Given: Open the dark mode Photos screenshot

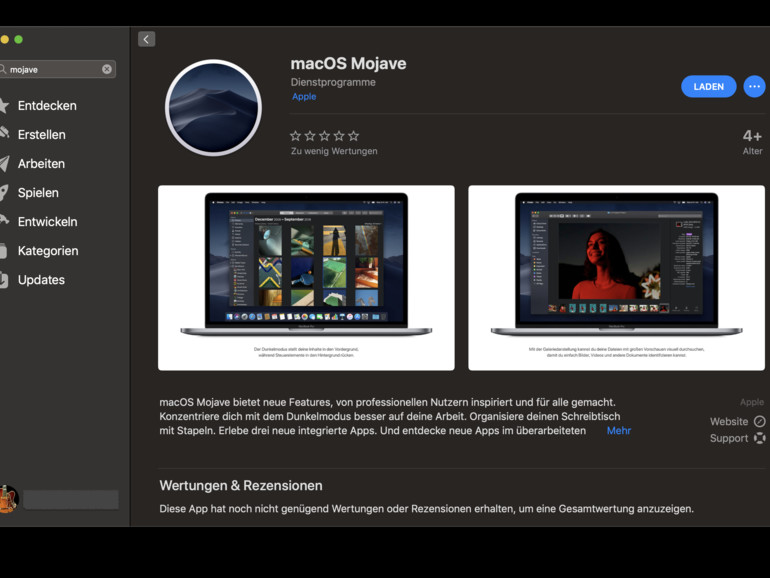Looking at the screenshot, I should pos(306,278).
